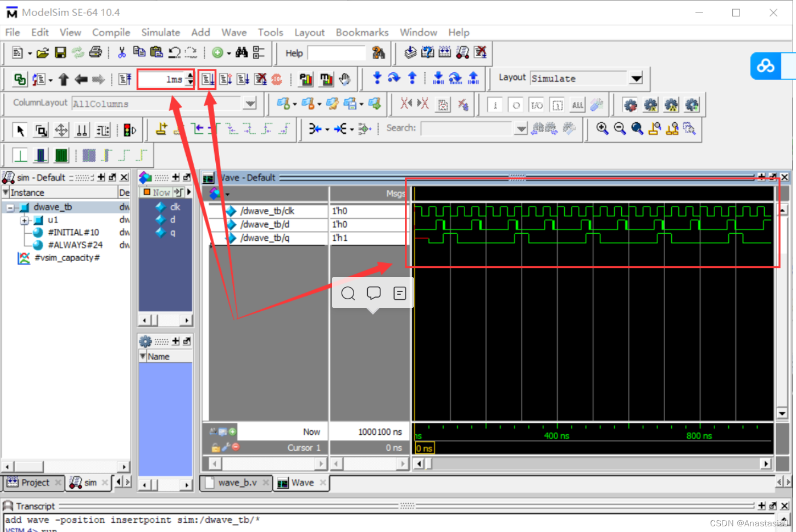The width and height of the screenshot is (796, 532).
Task: Click the blue cloud icon
Action: tap(766, 66)
